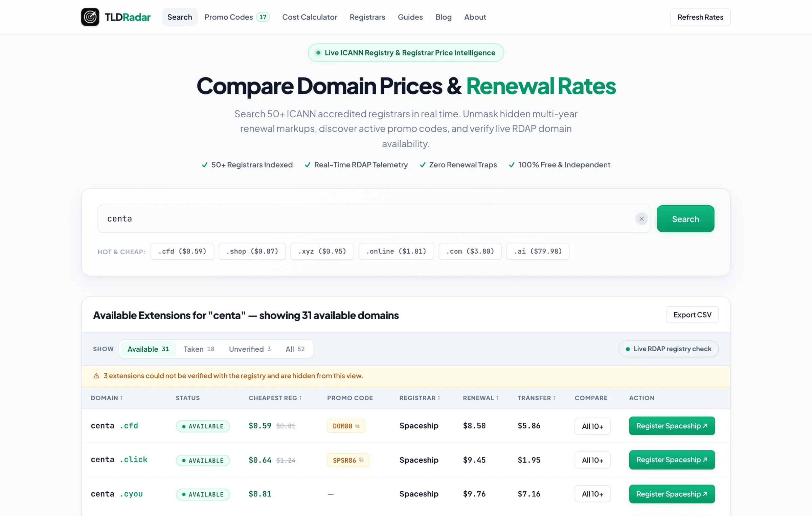
Task: Open the Guides section
Action: (410, 17)
